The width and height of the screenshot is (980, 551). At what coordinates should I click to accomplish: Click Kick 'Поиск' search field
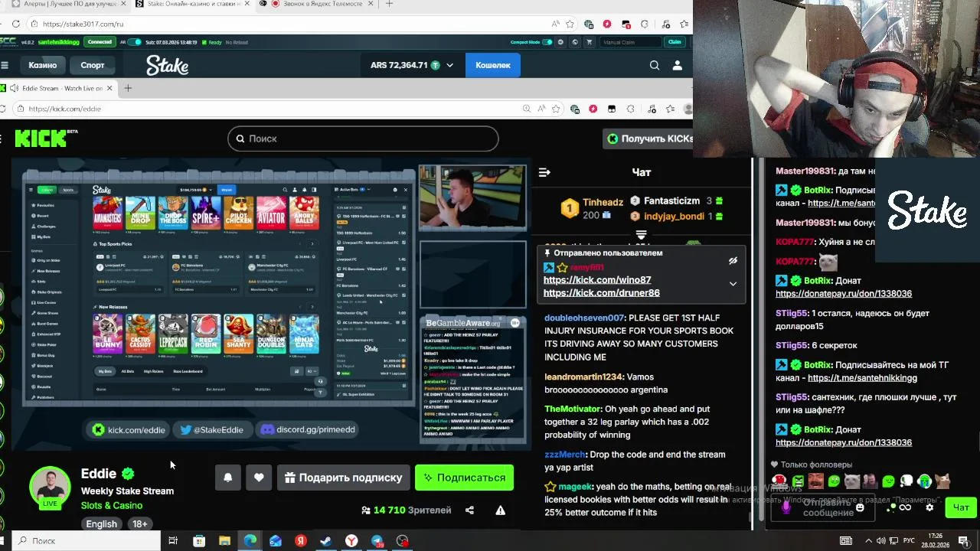click(363, 139)
